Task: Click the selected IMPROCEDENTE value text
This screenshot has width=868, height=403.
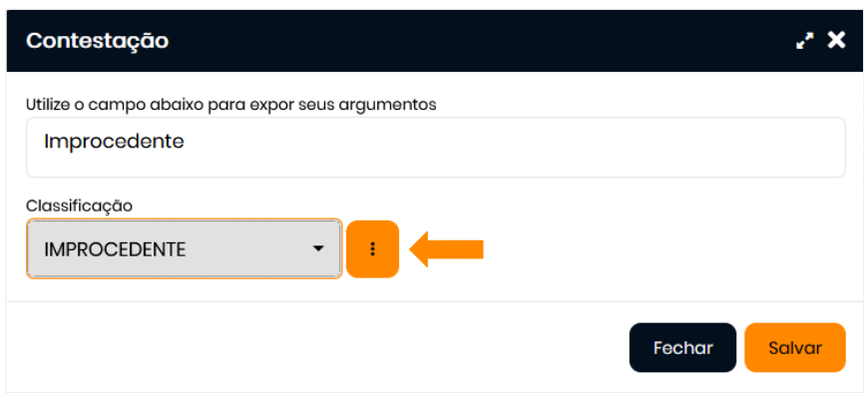Action: click(x=115, y=249)
